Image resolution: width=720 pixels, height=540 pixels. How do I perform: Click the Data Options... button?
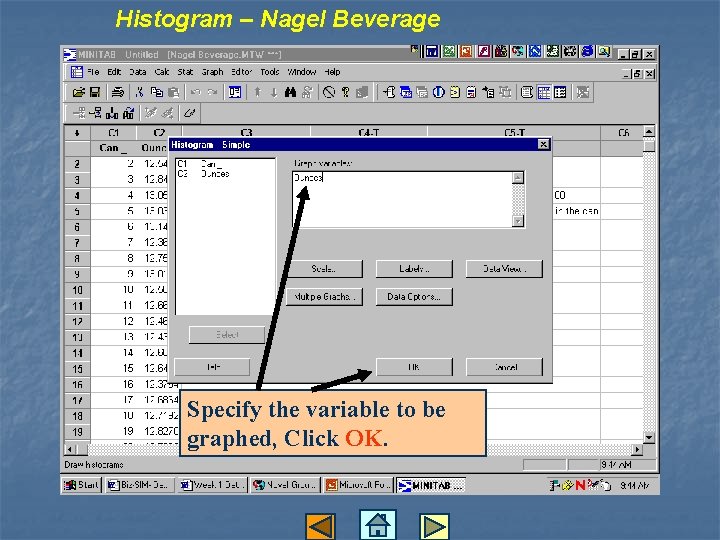tap(414, 297)
